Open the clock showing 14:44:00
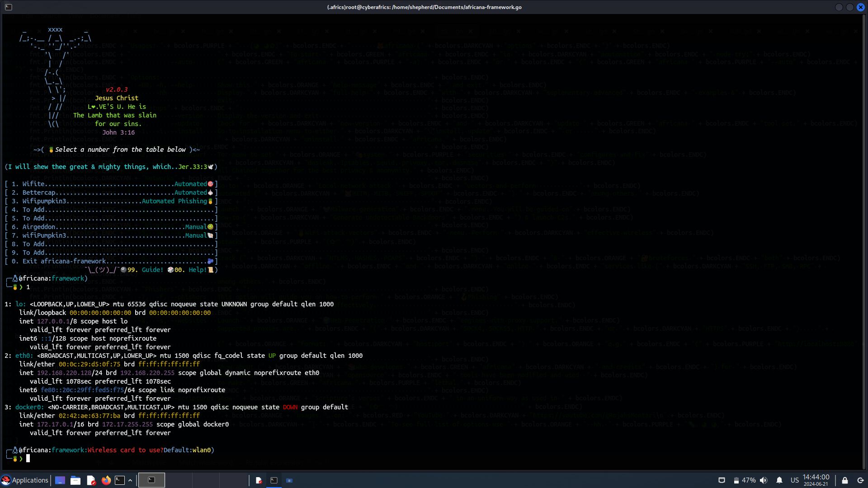This screenshot has height=488, width=868. pos(816,480)
